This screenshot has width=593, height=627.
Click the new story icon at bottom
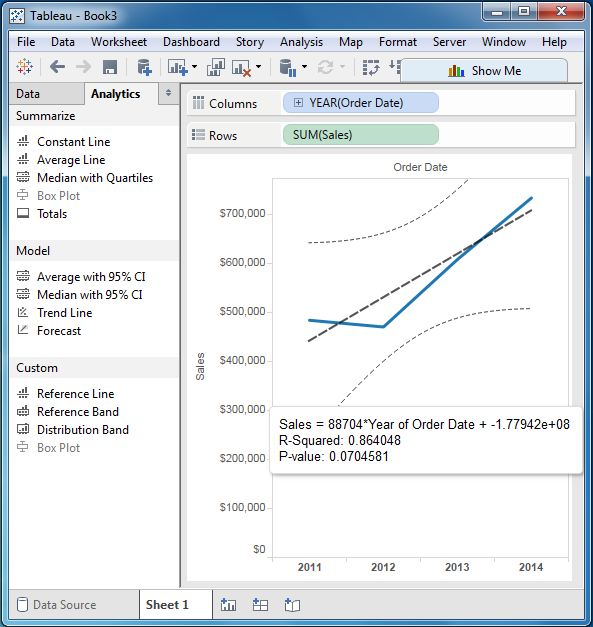pos(292,605)
